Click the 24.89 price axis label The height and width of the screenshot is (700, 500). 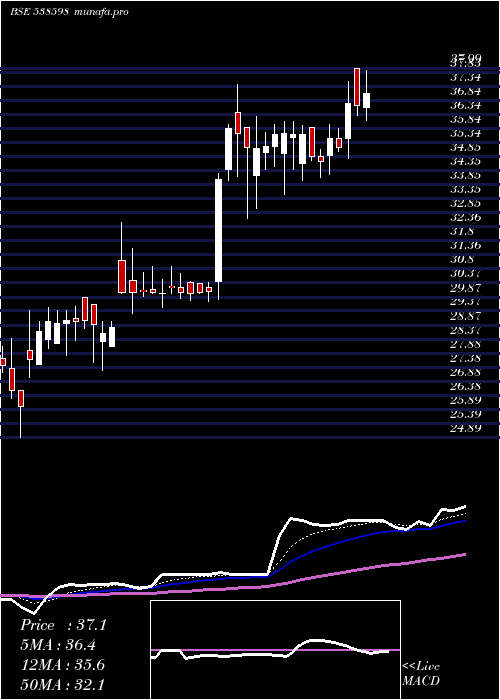(x=466, y=429)
